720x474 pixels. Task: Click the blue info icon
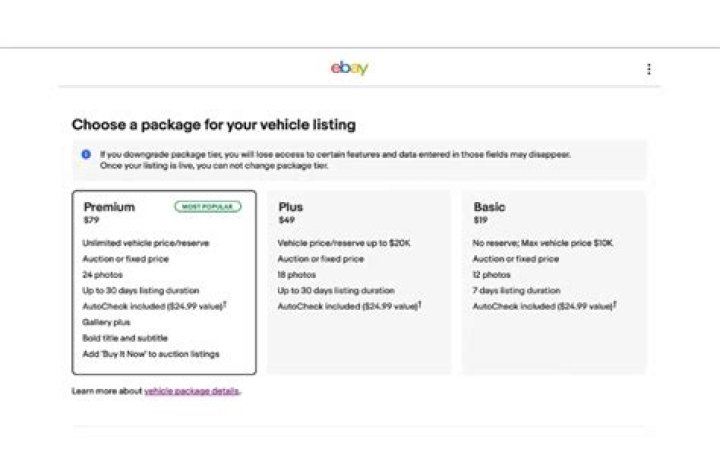pos(86,154)
